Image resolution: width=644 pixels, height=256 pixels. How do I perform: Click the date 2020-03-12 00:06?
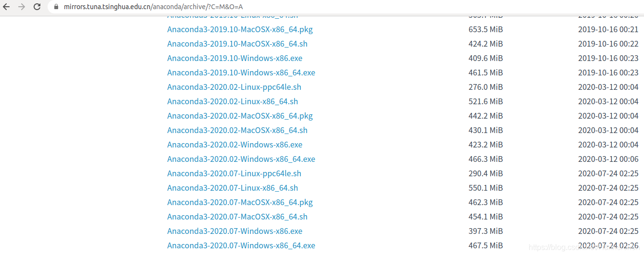pyautogui.click(x=608, y=159)
